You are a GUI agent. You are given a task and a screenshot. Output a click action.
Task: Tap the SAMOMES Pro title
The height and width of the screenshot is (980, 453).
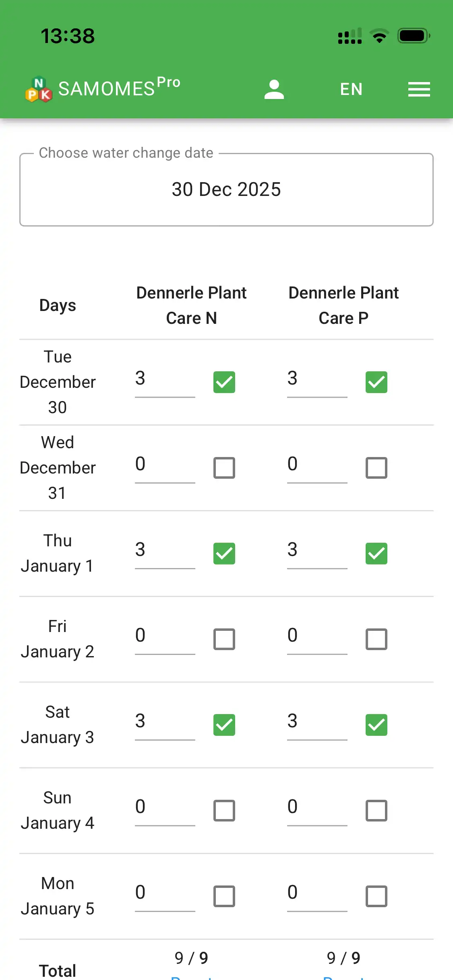point(119,88)
